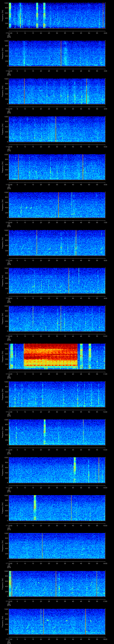Click the 17:15:00 start time label
Image resolution: width=114 pixels, height=644 pixels.
(x=9, y=564)
